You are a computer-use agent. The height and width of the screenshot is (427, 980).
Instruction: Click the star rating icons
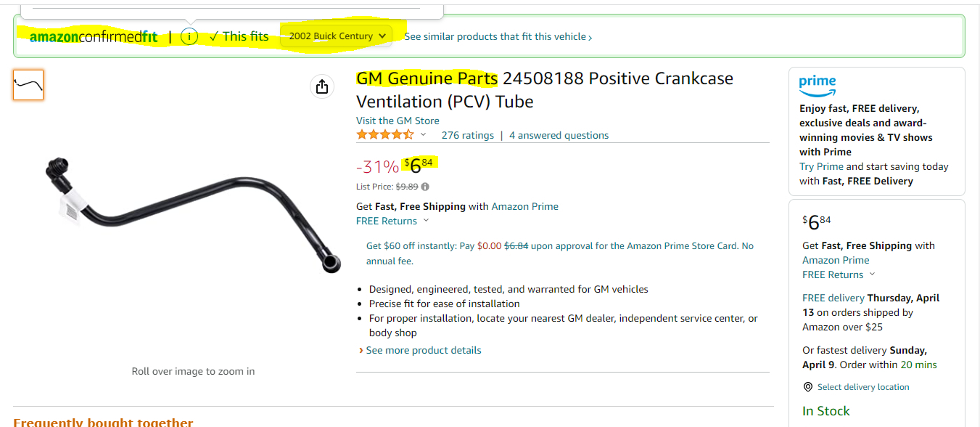385,135
